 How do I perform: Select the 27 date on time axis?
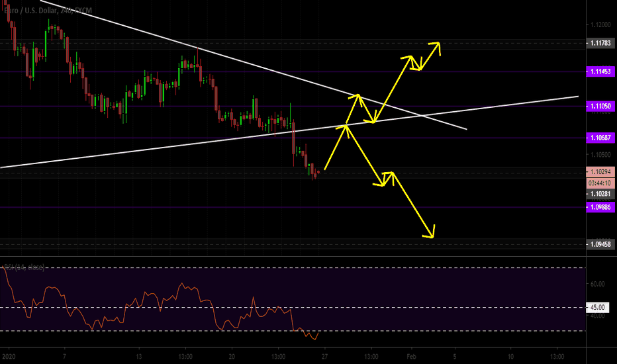[x=324, y=357]
